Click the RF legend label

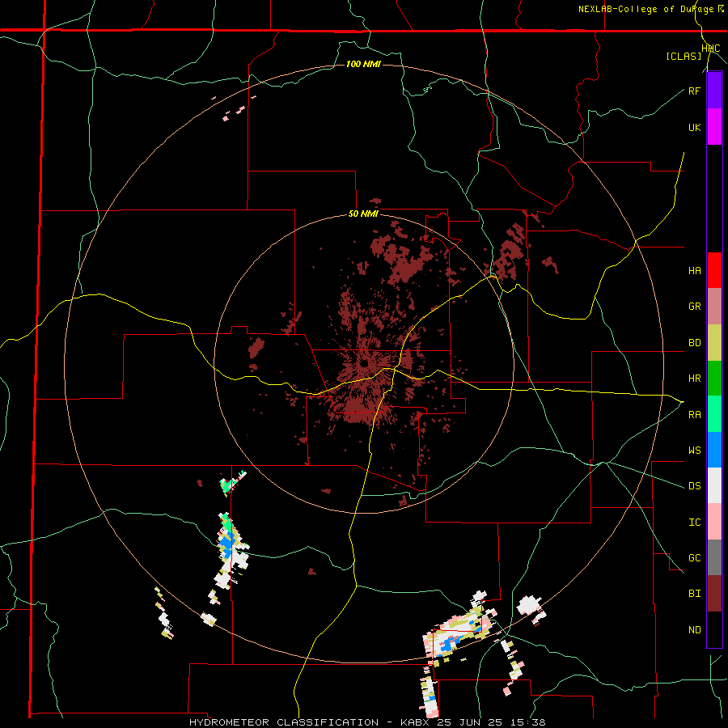(695, 91)
